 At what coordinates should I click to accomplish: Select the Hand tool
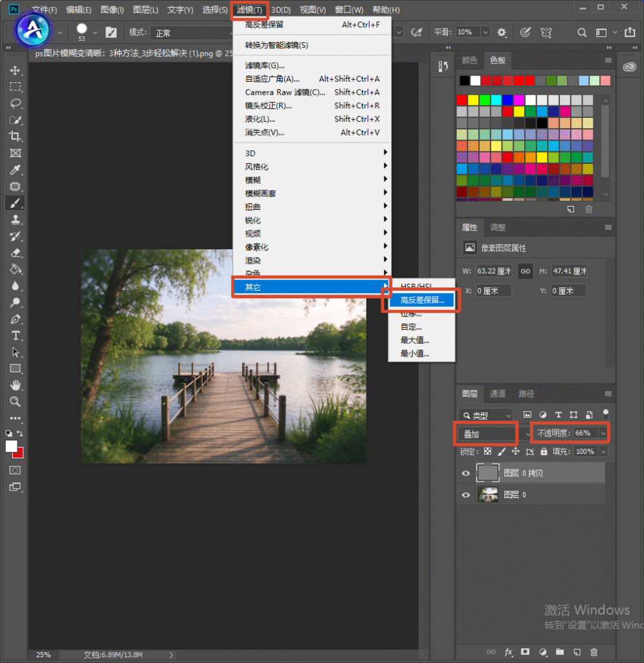point(16,385)
